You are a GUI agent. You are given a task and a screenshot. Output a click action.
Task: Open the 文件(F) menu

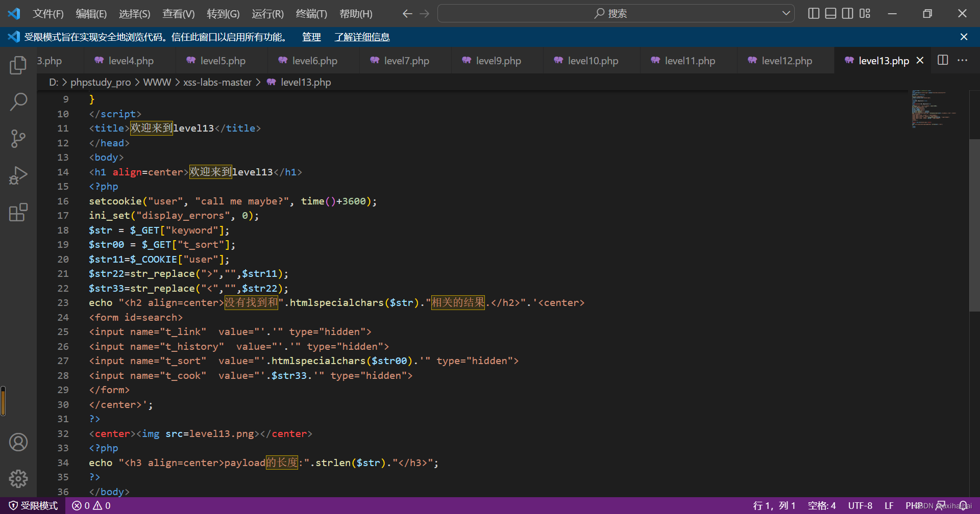[48, 14]
